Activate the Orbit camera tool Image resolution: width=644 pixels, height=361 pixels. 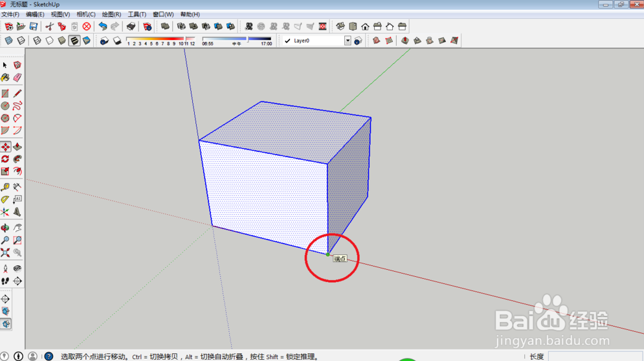(5, 228)
